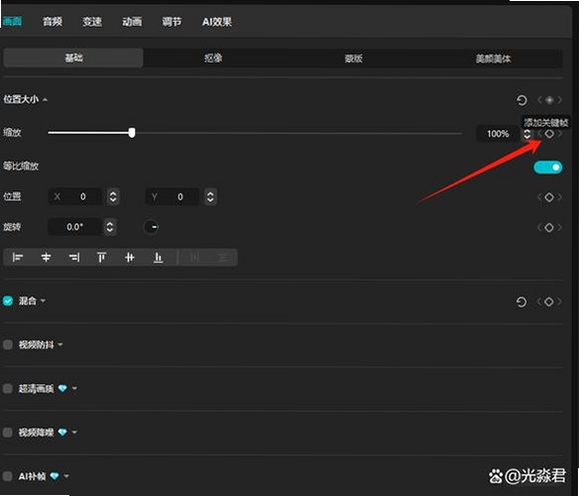
Task: Add keyframe on the 混合 row
Action: (549, 302)
